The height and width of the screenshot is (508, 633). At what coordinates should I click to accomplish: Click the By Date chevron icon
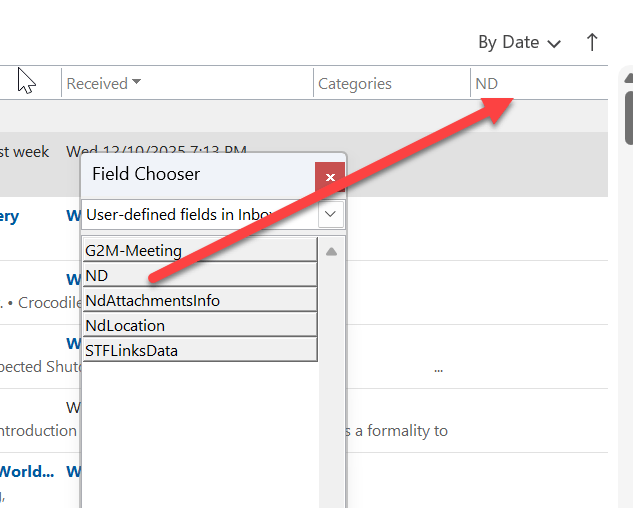tap(554, 43)
